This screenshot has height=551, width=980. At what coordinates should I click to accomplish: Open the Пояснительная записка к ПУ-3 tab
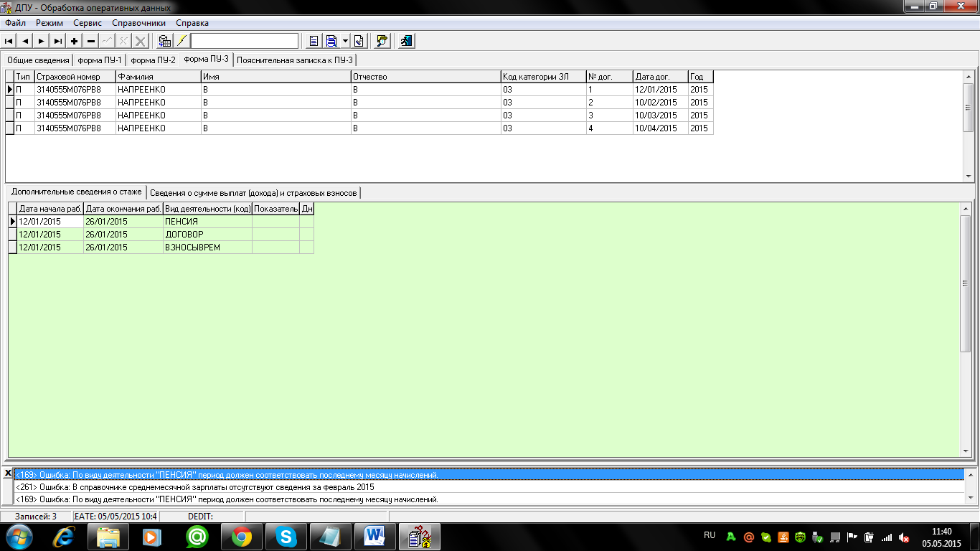click(x=296, y=60)
